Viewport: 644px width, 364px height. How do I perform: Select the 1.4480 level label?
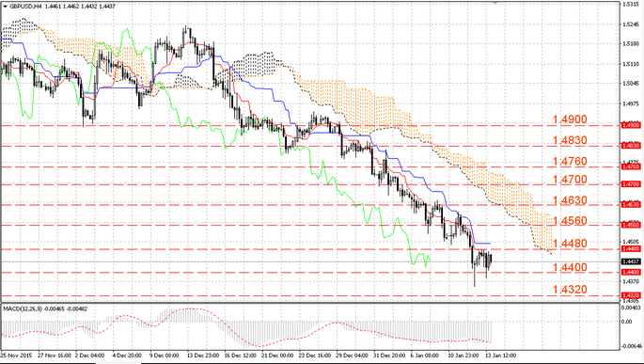570,244
